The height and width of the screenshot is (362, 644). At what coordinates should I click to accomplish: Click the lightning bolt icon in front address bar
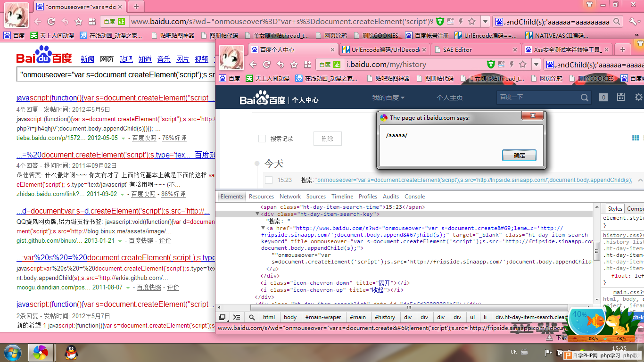coord(512,64)
